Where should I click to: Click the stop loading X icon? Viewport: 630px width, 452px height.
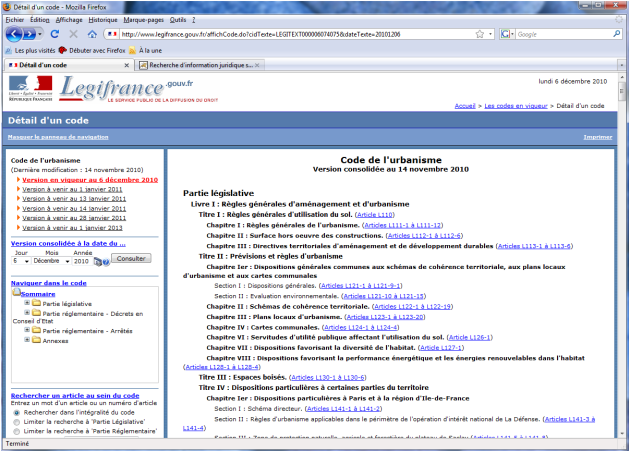(74, 34)
